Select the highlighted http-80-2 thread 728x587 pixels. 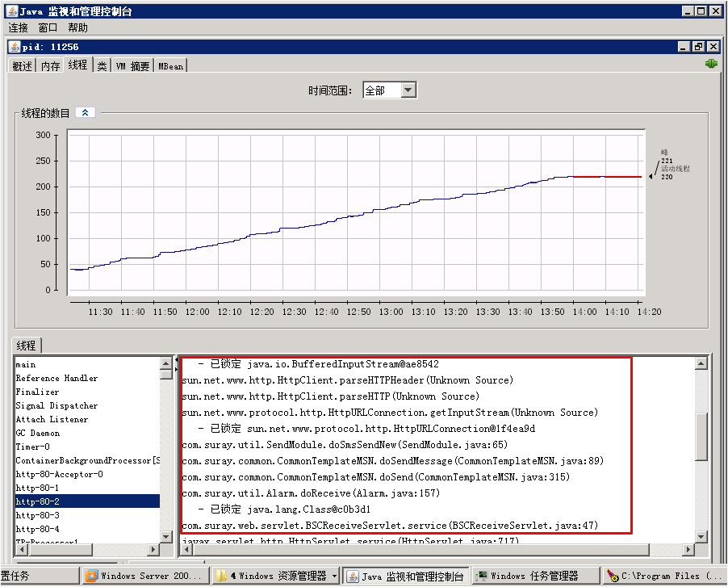pyautogui.click(x=87, y=501)
